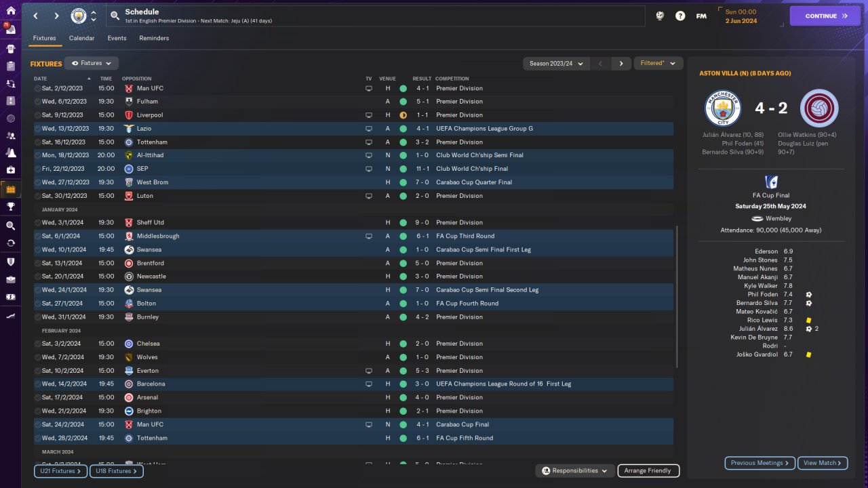The image size is (868, 488).
Task: Expand the Responsibilities dropdown
Action: [575, 470]
